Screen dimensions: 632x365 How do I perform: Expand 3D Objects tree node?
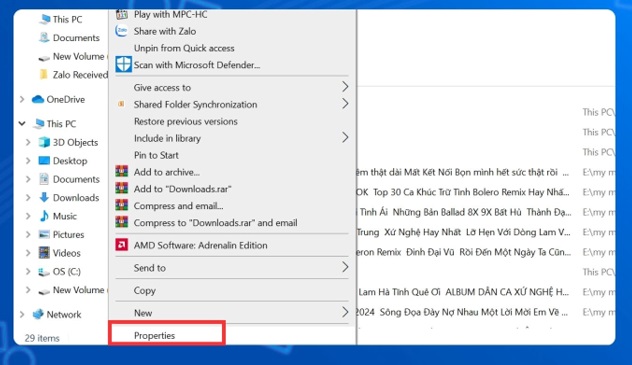(28, 142)
